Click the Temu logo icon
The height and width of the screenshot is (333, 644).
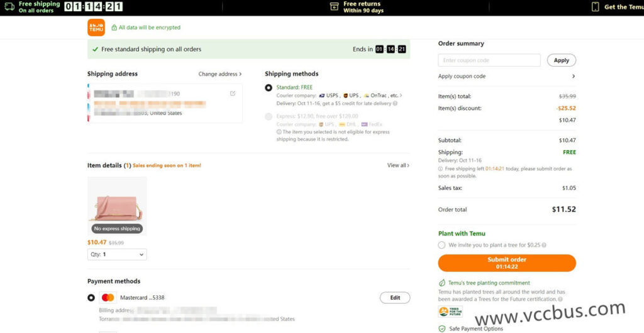click(x=96, y=28)
